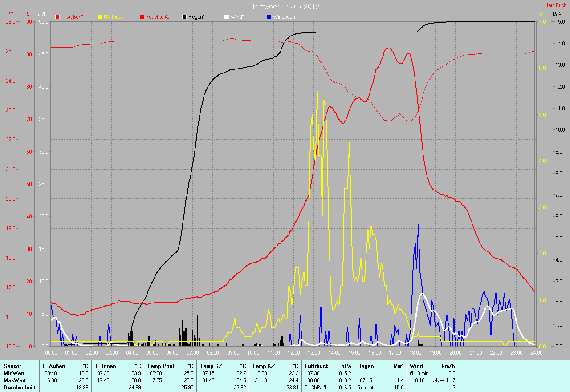This screenshot has width=570, height=392.
Task: Click the "MaxWert" row header
Action: point(15,380)
